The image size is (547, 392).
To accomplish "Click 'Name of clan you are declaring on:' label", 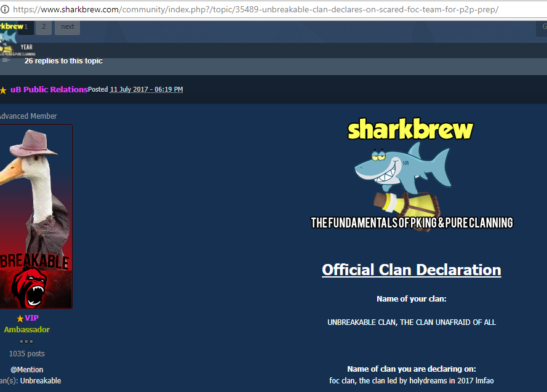I will [412, 369].
